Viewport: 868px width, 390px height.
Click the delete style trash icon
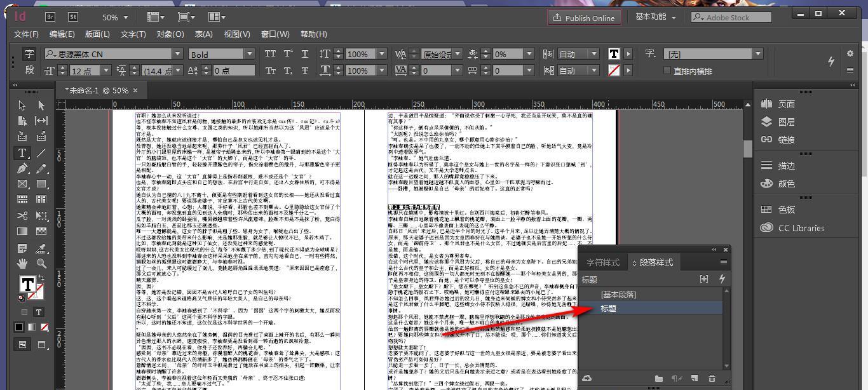(x=712, y=379)
